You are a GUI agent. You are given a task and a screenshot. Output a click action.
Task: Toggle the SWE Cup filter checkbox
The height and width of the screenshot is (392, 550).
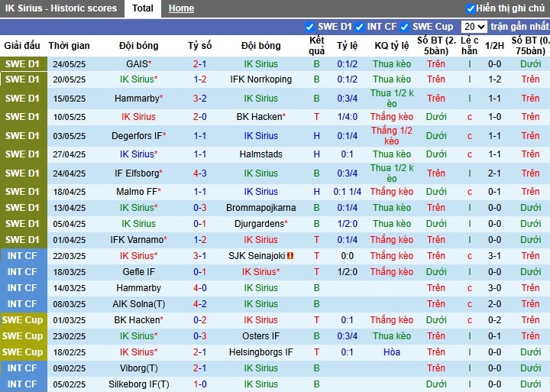(405, 27)
